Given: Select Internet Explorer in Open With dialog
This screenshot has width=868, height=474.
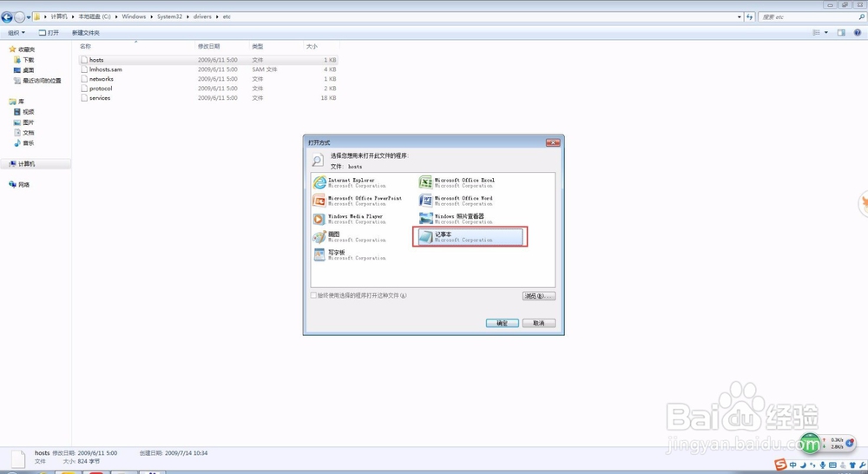Looking at the screenshot, I should coord(350,182).
